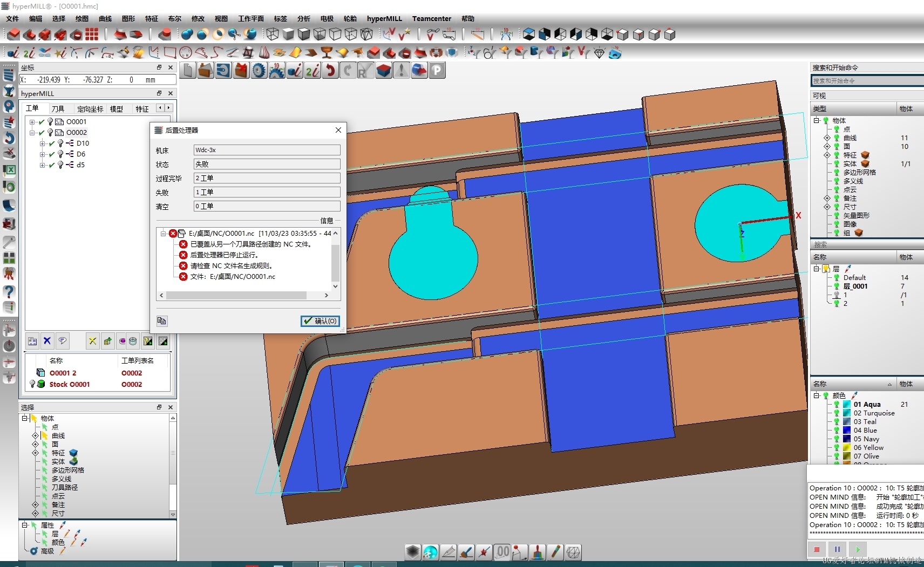Click the warning triangle icon in hyperMILL toolbar
Image resolution: width=924 pixels, height=567 pixels.
tap(402, 71)
